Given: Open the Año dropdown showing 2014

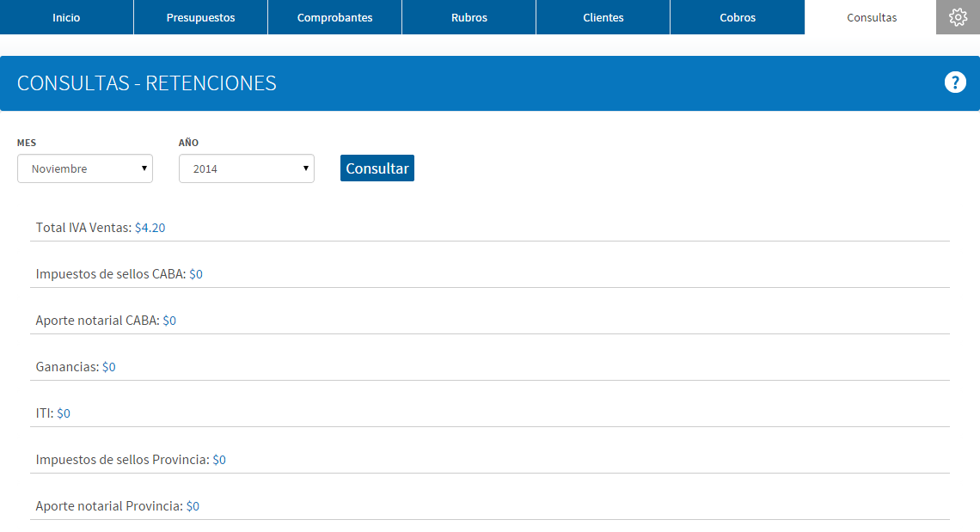Looking at the screenshot, I should click(x=246, y=168).
